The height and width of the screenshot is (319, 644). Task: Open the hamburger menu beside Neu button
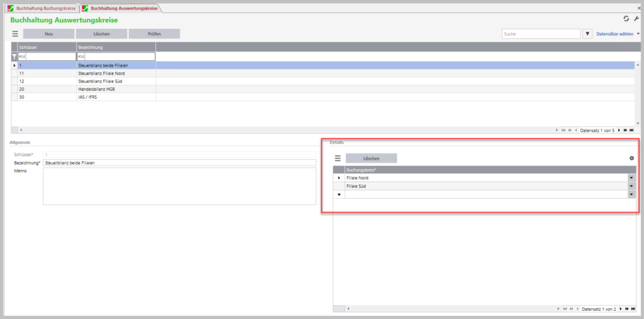coord(15,34)
